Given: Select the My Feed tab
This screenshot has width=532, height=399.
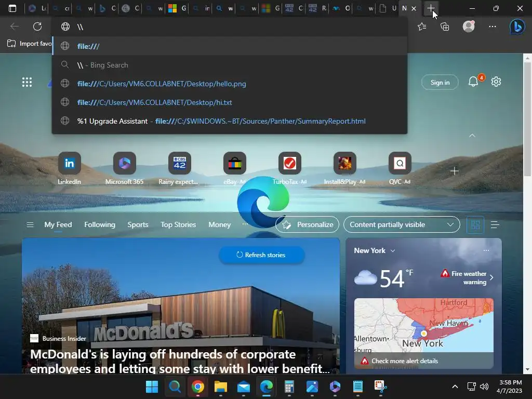Looking at the screenshot, I should coord(58,224).
